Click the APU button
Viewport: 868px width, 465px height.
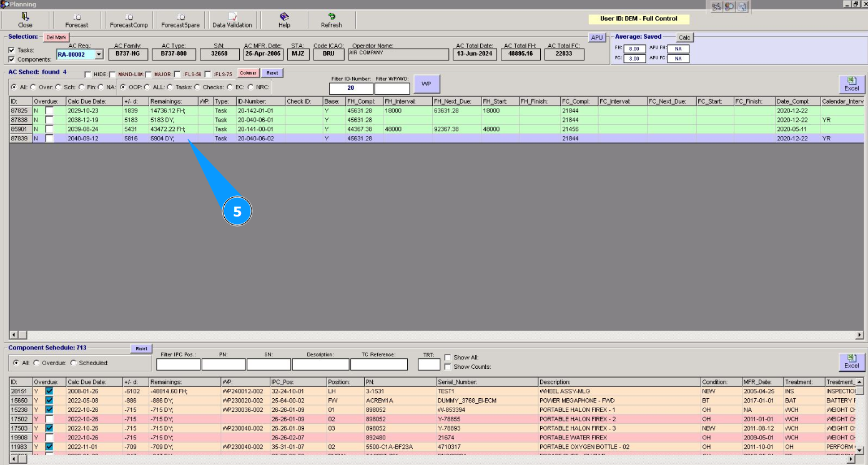(x=597, y=37)
